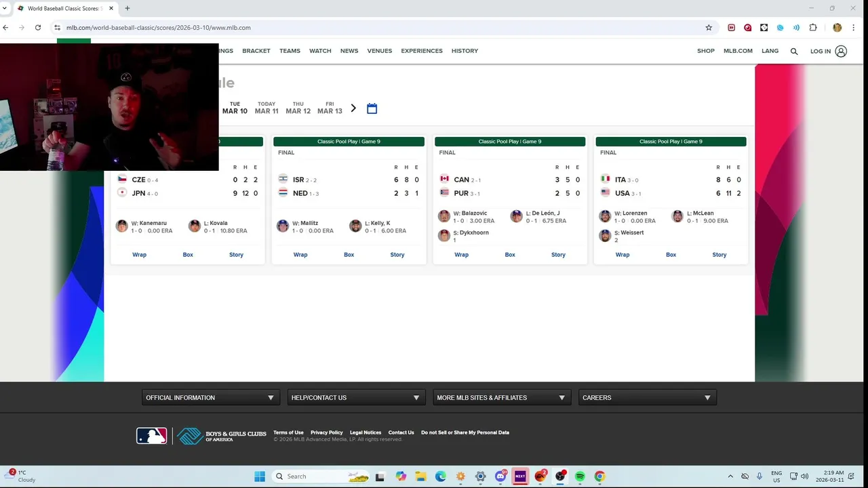Open Microsoft Edge from taskbar
This screenshot has width=868, height=488.
point(441,476)
